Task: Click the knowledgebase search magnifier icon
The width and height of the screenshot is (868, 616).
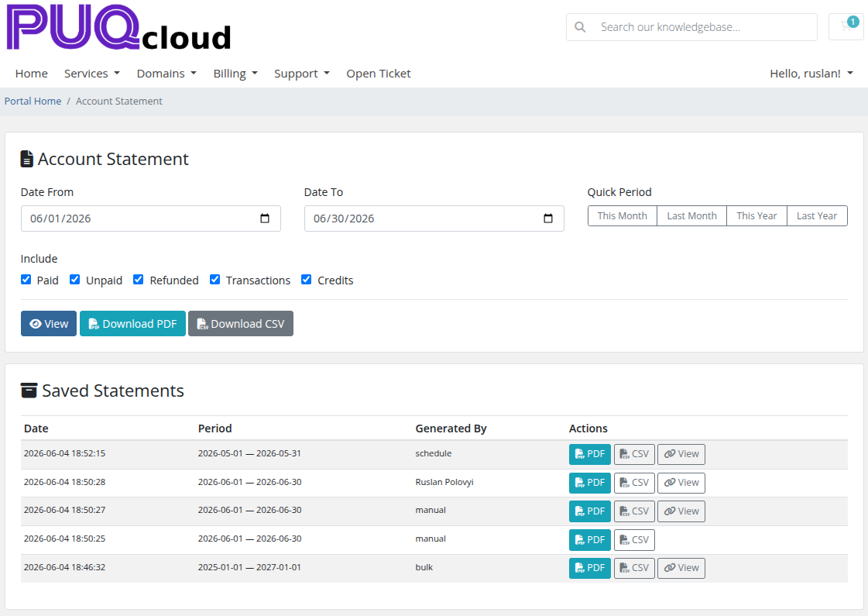Action: point(580,27)
